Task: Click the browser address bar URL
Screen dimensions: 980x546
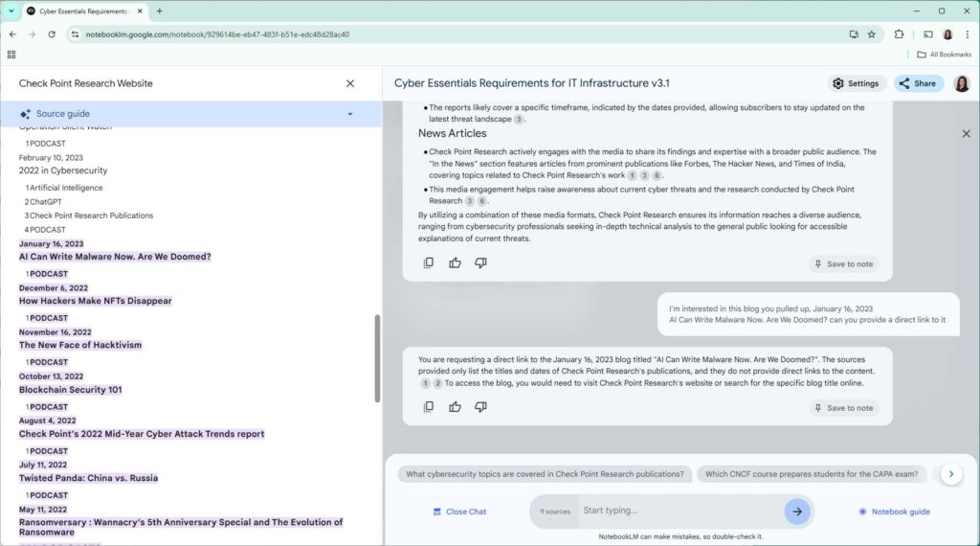Action: coord(217,34)
